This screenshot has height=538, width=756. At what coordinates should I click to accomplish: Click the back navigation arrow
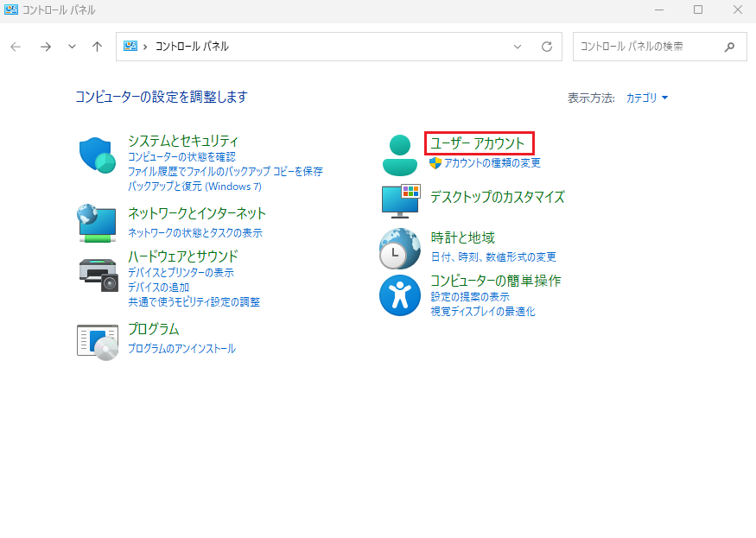[15, 47]
